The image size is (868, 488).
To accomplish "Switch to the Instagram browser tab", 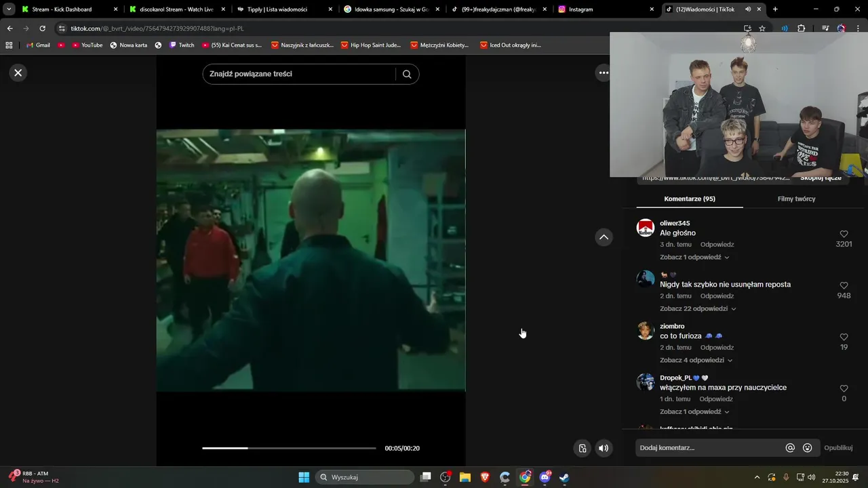I will [x=606, y=9].
